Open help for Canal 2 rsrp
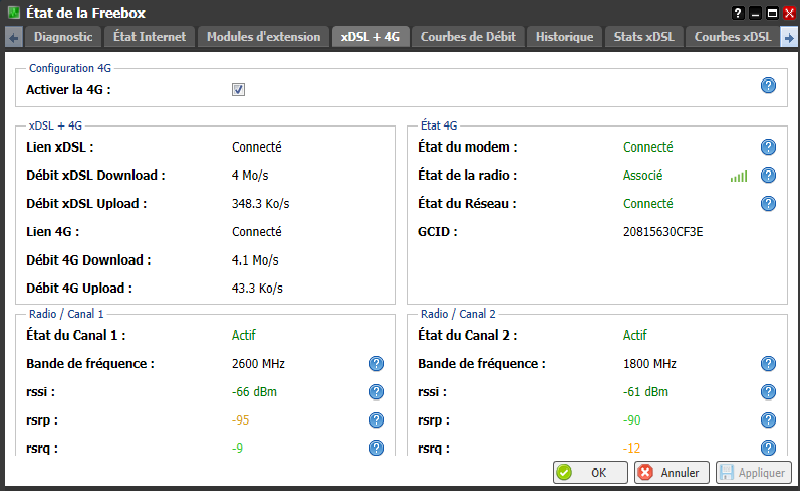The image size is (800, 491). coord(768,419)
